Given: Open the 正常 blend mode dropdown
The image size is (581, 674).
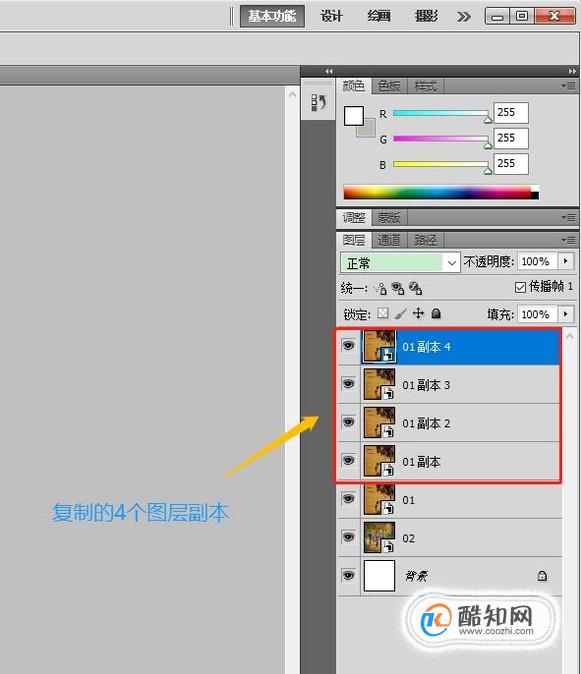Looking at the screenshot, I should coord(400,262).
